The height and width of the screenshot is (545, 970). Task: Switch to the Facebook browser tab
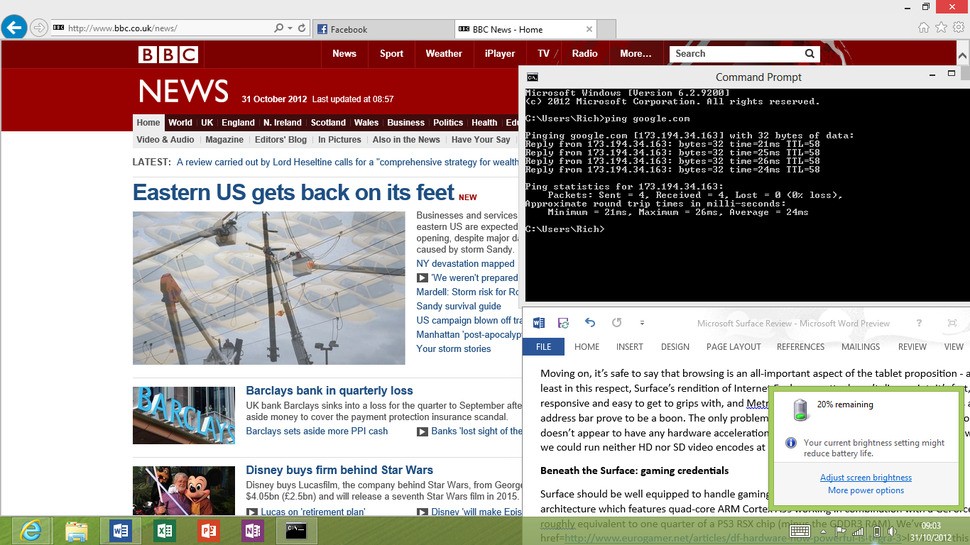pos(380,29)
